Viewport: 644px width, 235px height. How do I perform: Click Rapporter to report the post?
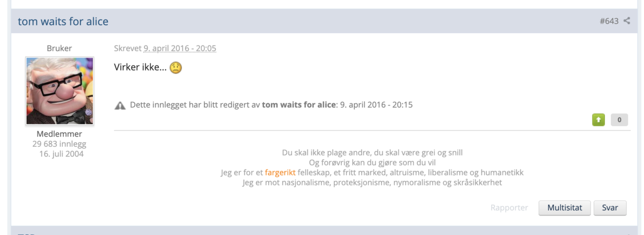tap(509, 208)
